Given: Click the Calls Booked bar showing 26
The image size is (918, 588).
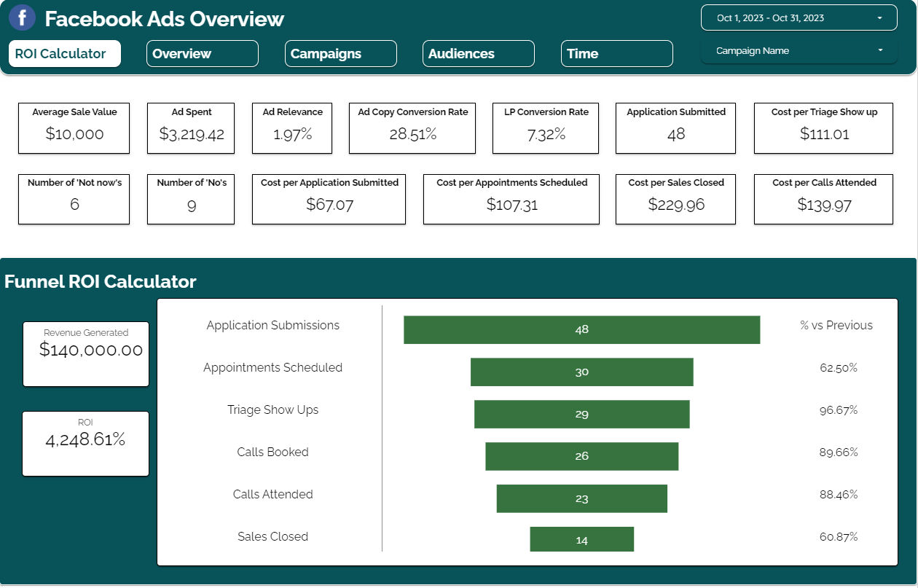Looking at the screenshot, I should coord(582,456).
